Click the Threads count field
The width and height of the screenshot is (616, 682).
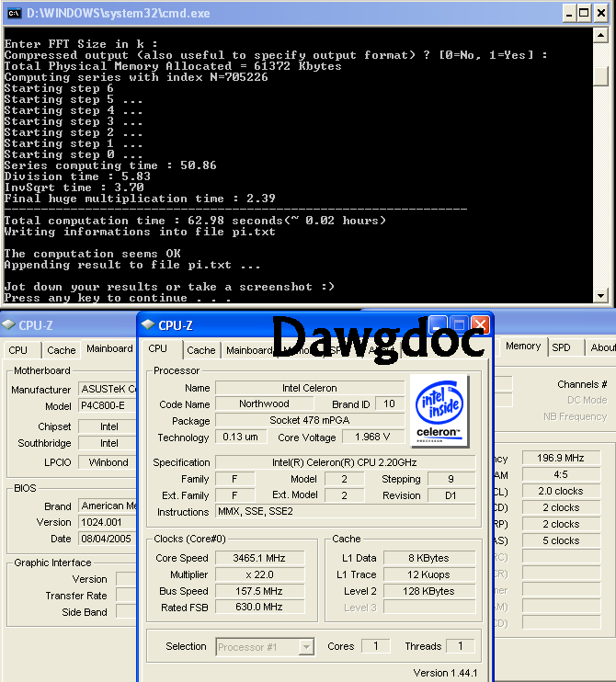tap(461, 646)
